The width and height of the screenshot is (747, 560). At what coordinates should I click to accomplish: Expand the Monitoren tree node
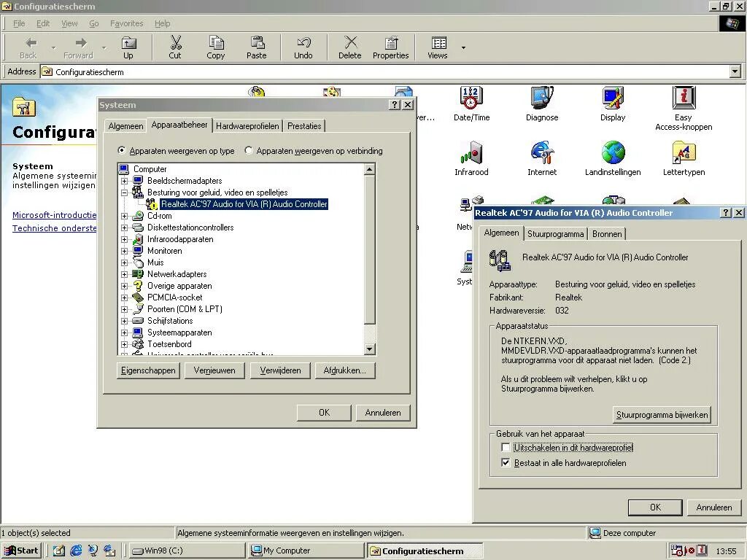point(124,251)
